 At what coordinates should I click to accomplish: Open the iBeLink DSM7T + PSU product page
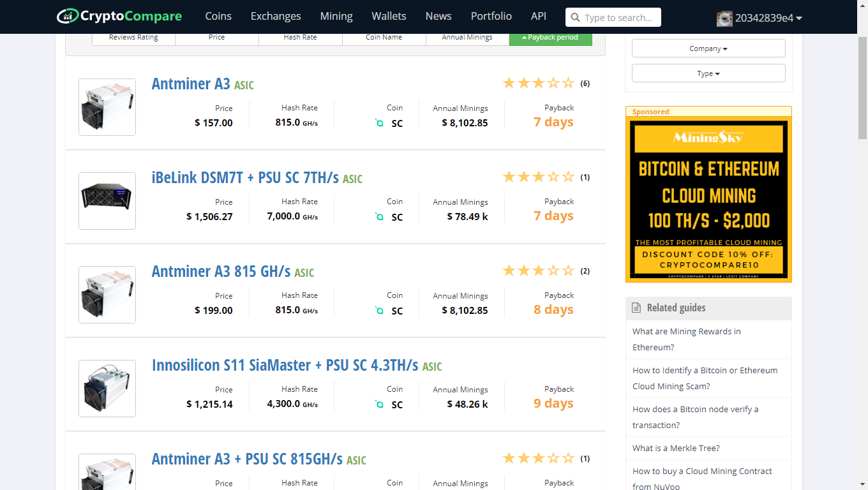click(245, 177)
